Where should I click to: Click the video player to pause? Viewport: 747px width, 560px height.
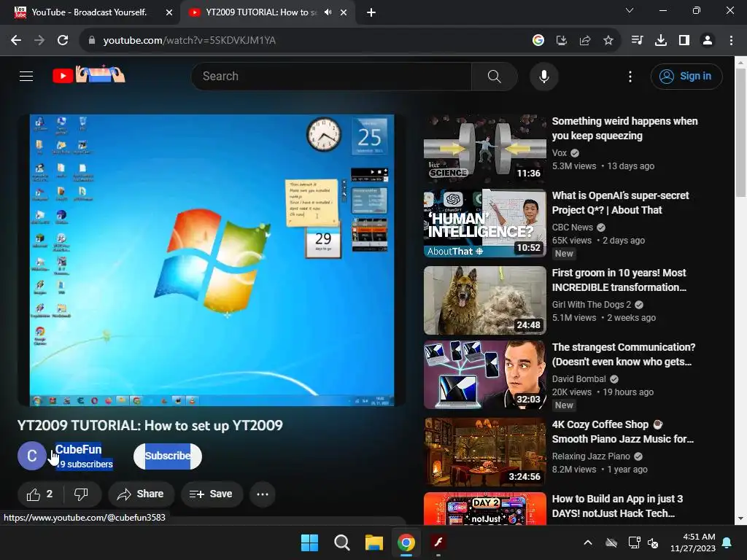coord(212,260)
